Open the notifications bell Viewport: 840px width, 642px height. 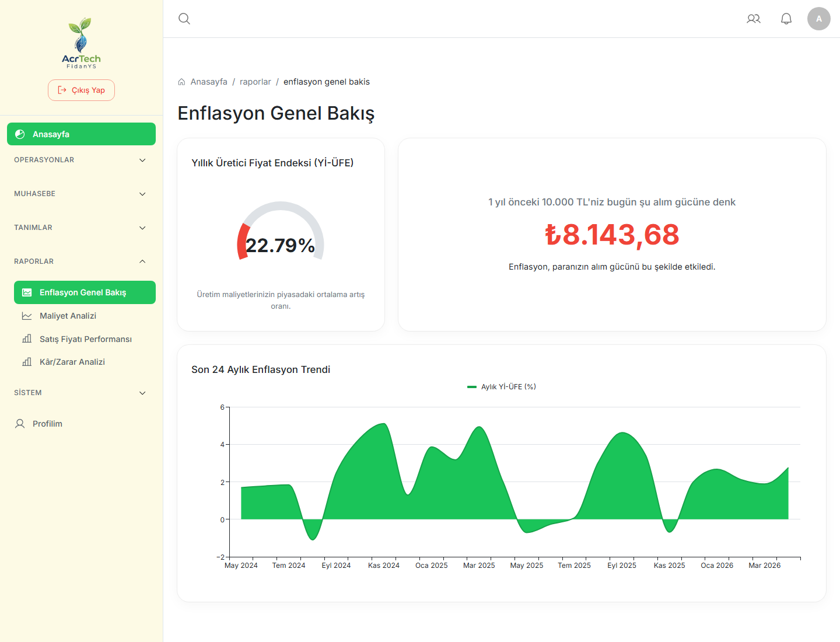[786, 19]
